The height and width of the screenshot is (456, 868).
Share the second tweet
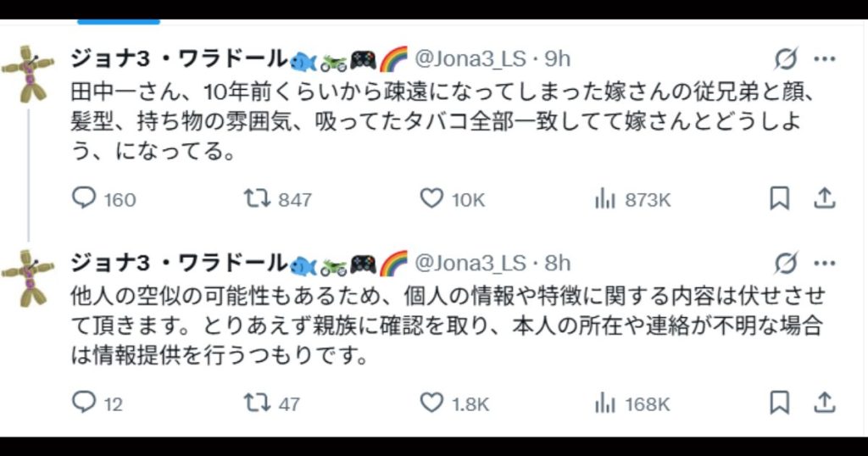pos(822,403)
